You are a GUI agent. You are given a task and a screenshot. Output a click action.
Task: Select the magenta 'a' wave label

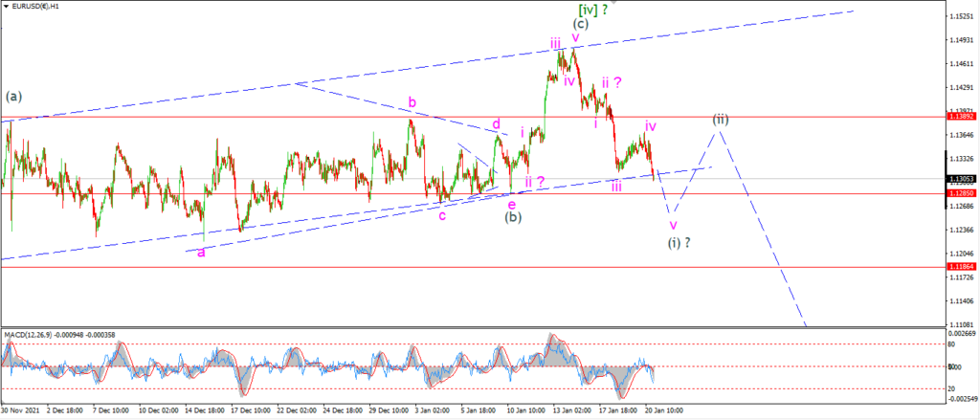click(201, 254)
